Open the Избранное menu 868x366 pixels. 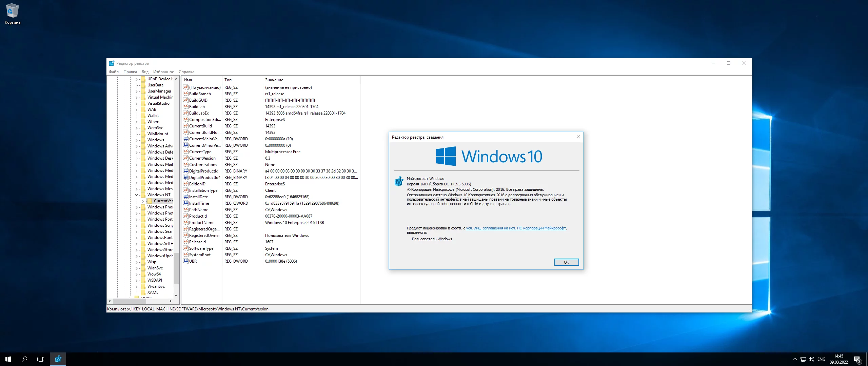tap(163, 72)
